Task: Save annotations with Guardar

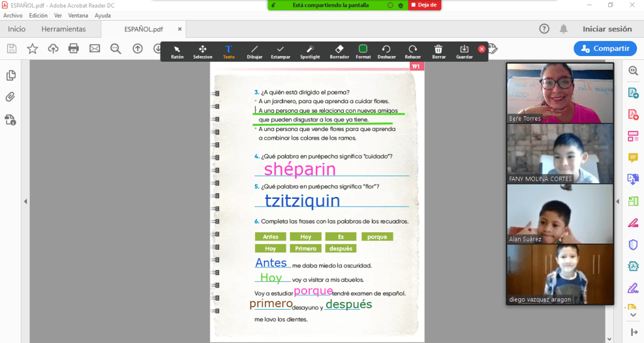Action: point(465,51)
